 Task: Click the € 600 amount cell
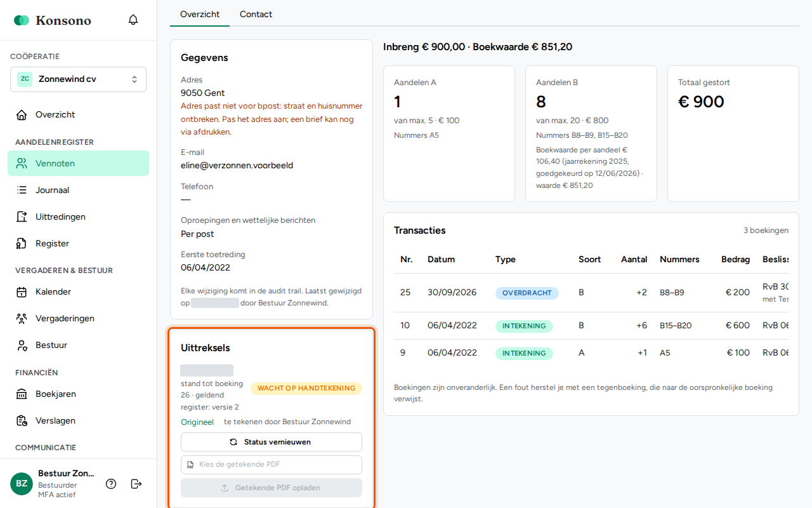click(x=738, y=326)
